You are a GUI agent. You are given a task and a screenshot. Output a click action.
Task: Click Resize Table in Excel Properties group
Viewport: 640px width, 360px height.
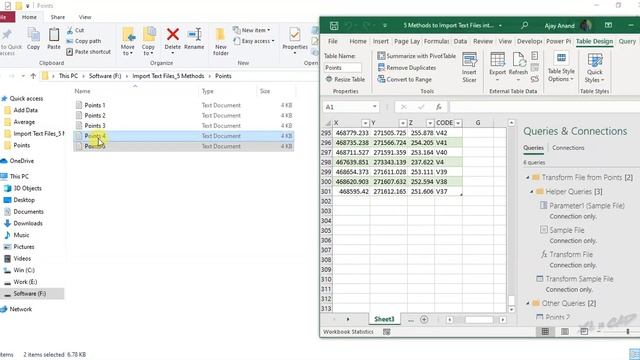345,80
